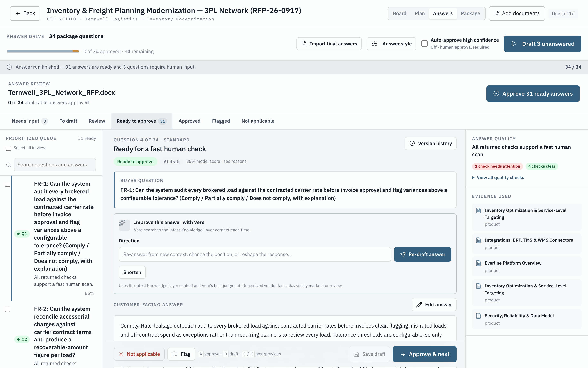Image resolution: width=588 pixels, height=368 pixels.
Task: Click the Save draft disk icon
Action: [x=356, y=354]
